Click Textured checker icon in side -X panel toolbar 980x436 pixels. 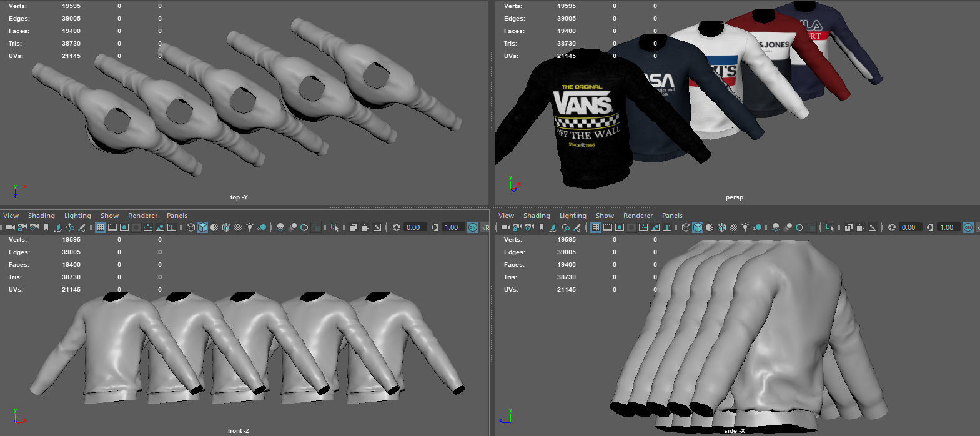[733, 227]
